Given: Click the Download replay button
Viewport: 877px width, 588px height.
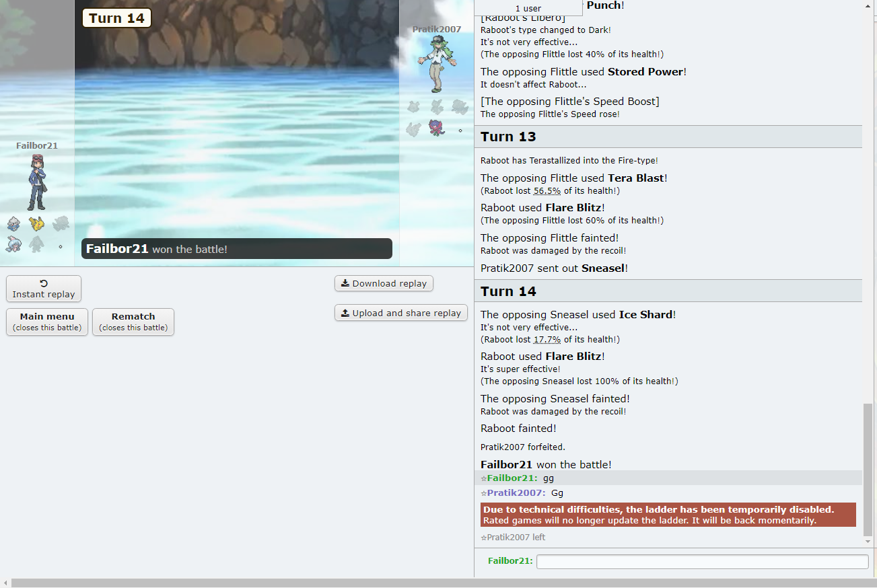Looking at the screenshot, I should [x=384, y=283].
